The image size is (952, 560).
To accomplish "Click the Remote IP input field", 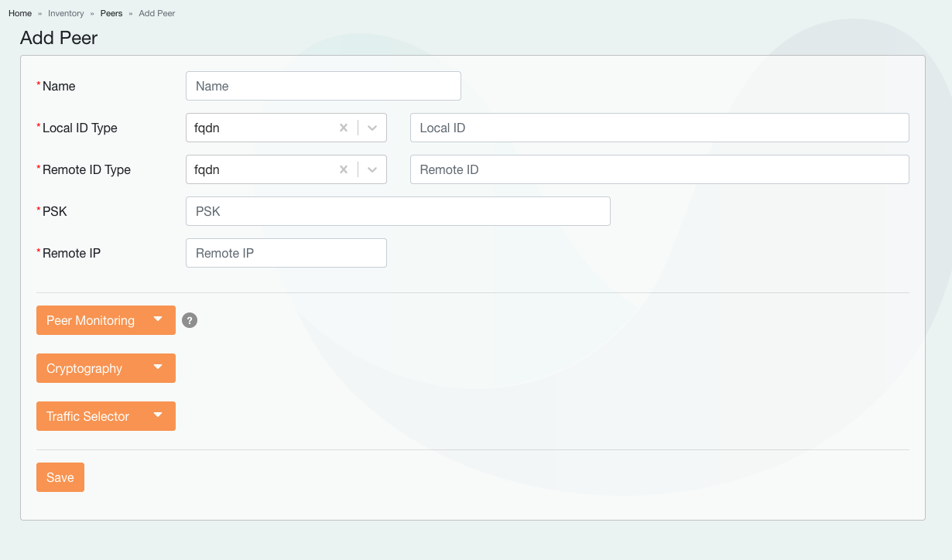I will tap(286, 253).
